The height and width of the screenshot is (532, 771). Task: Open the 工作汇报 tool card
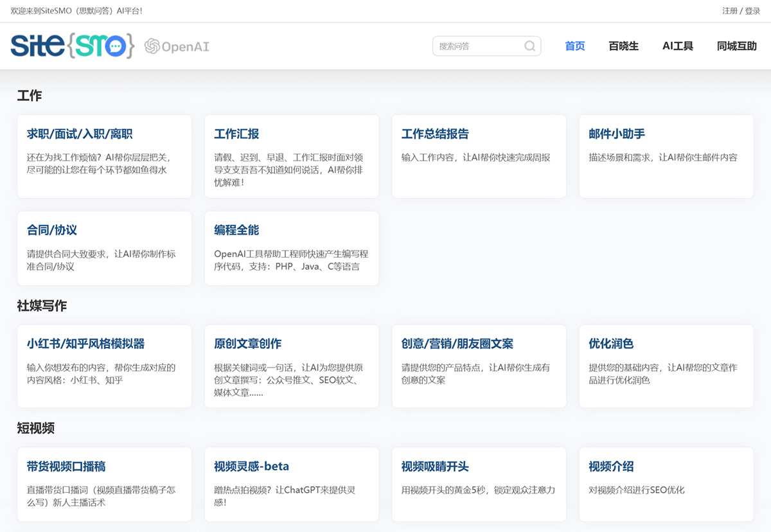point(292,155)
